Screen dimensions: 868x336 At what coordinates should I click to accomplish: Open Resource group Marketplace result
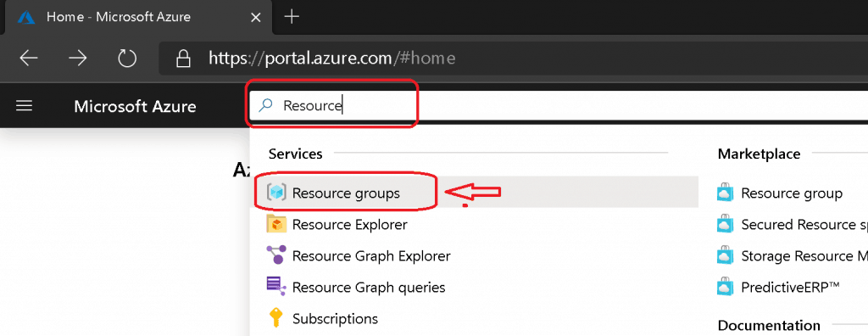click(792, 193)
